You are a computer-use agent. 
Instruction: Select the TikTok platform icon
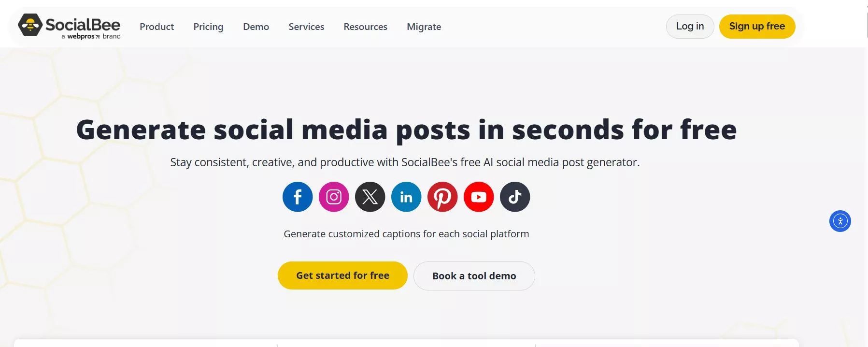(515, 197)
